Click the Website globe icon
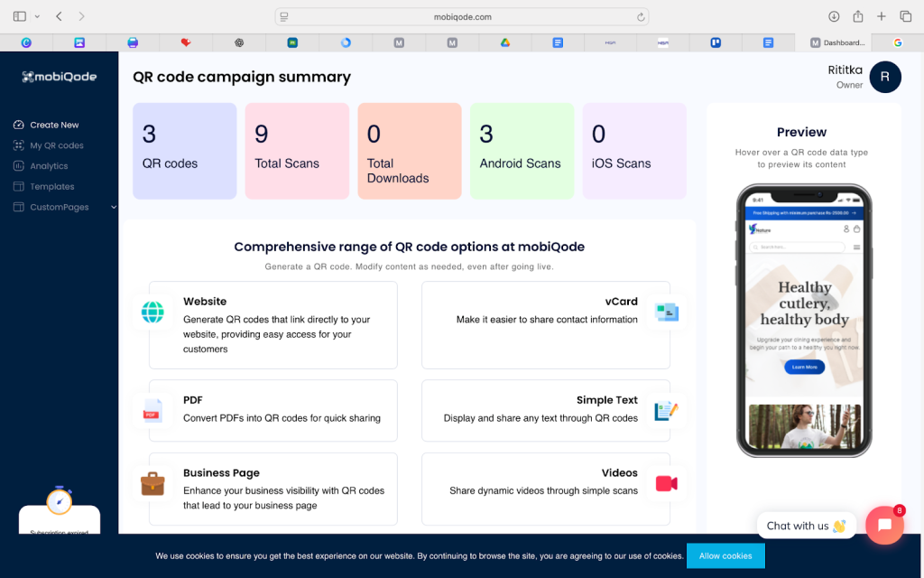Screen dimensions: 924x578 click(x=152, y=312)
